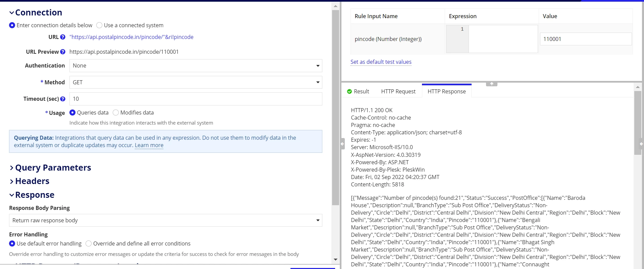This screenshot has width=644, height=269.
Task: Click the Error Handling label
Action: (x=29, y=234)
